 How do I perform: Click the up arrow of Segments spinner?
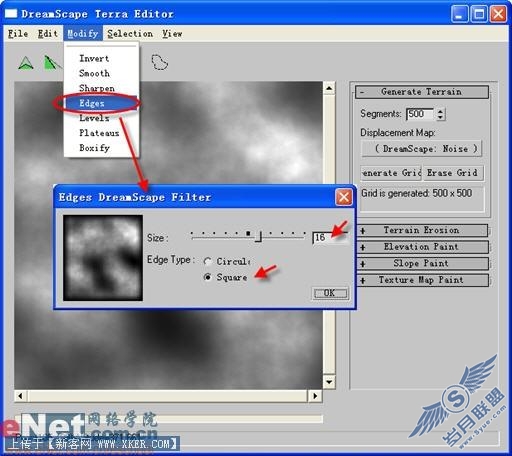tap(440, 111)
